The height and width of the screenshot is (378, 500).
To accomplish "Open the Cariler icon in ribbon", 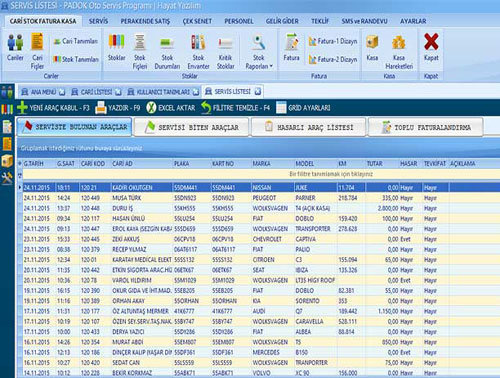I will (15, 48).
